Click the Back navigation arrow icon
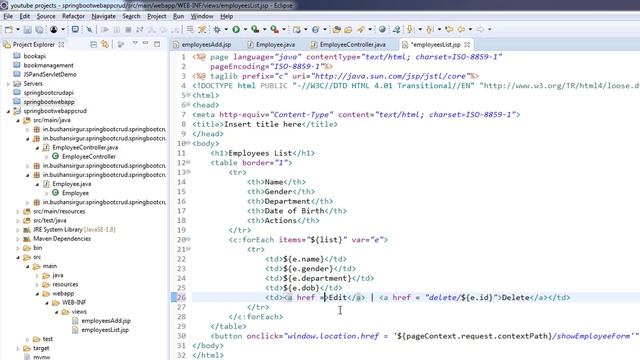 (x=461, y=29)
